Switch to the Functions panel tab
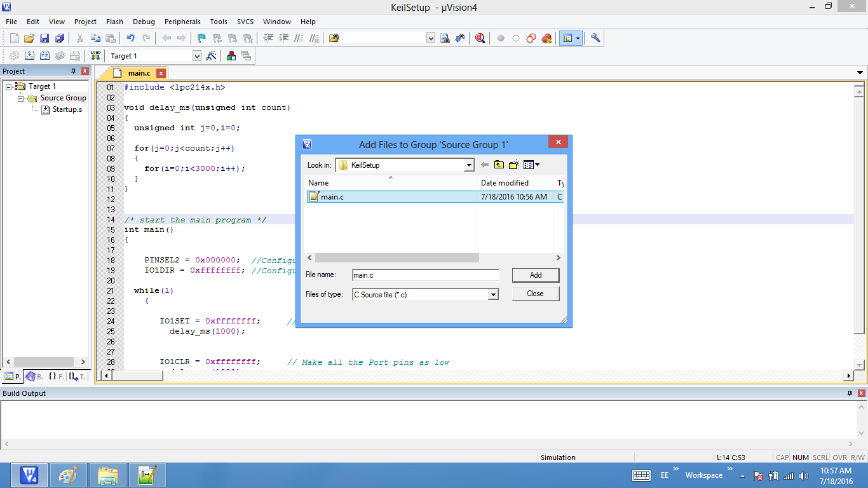The width and height of the screenshot is (868, 488). click(56, 377)
